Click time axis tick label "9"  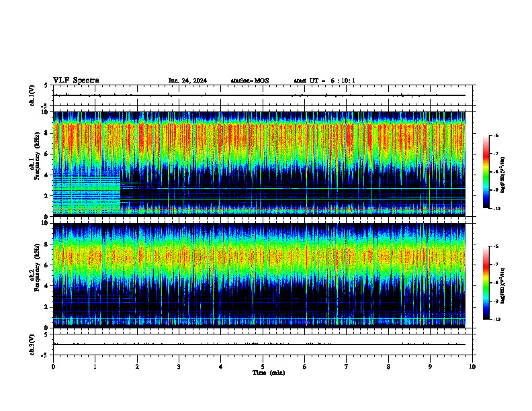pyautogui.click(x=430, y=366)
